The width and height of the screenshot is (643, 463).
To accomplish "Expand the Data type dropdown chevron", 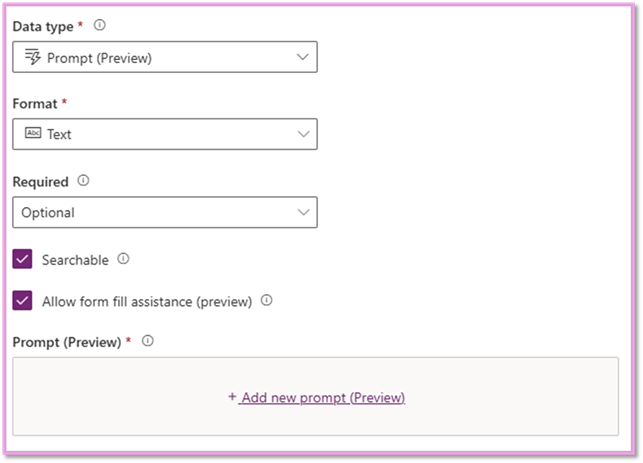I will coord(303,57).
